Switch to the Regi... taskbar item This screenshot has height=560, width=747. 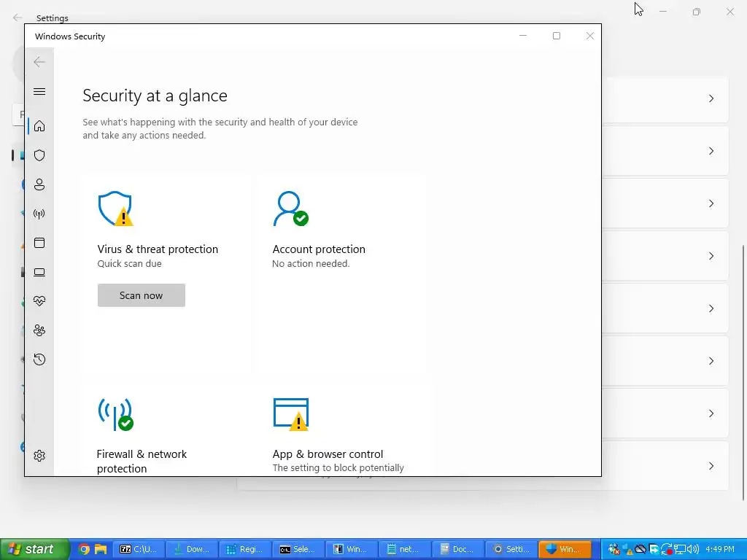pyautogui.click(x=245, y=549)
